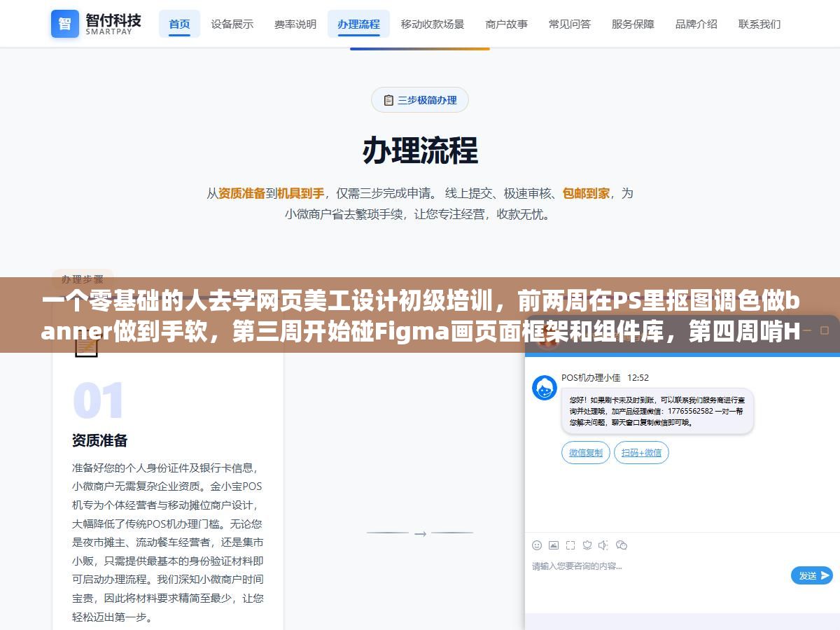This screenshot has height=630, width=840.
Task: Click the chat timestamp 12:52
Action: click(638, 378)
